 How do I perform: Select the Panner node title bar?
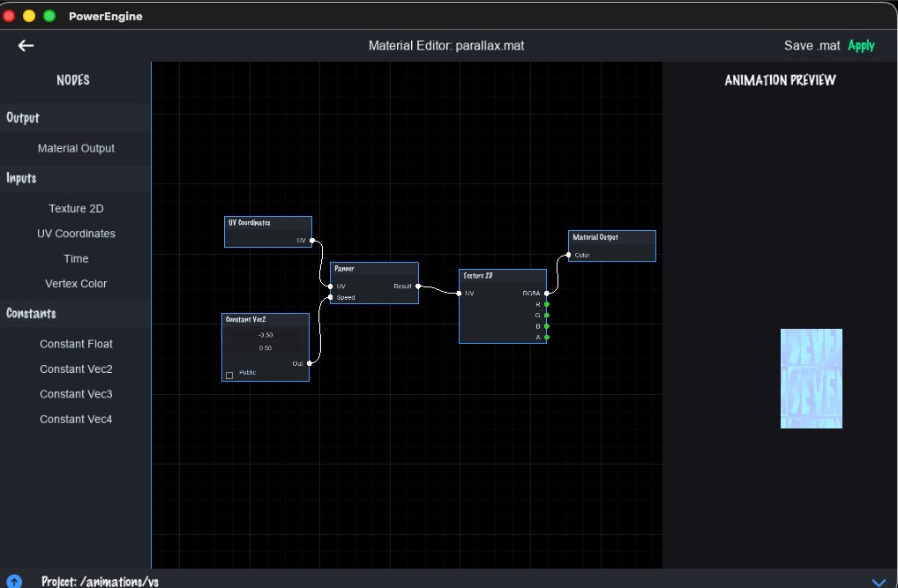[x=374, y=269]
